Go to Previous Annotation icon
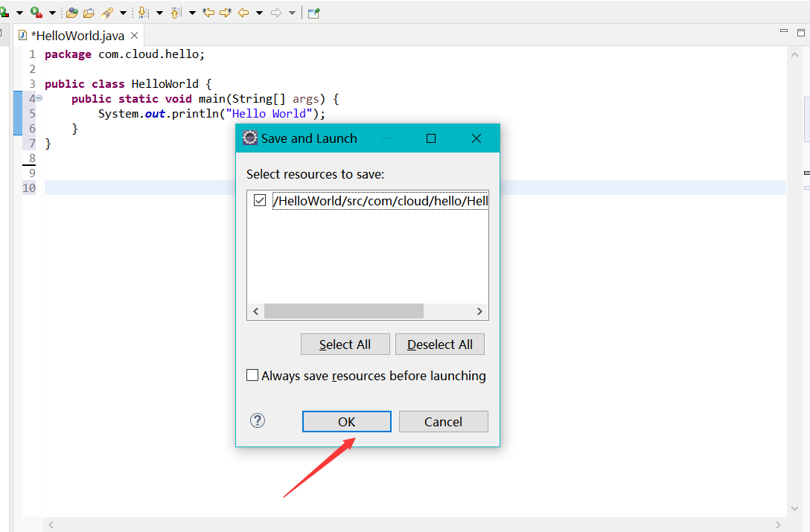This screenshot has height=532, width=810. tap(176, 13)
